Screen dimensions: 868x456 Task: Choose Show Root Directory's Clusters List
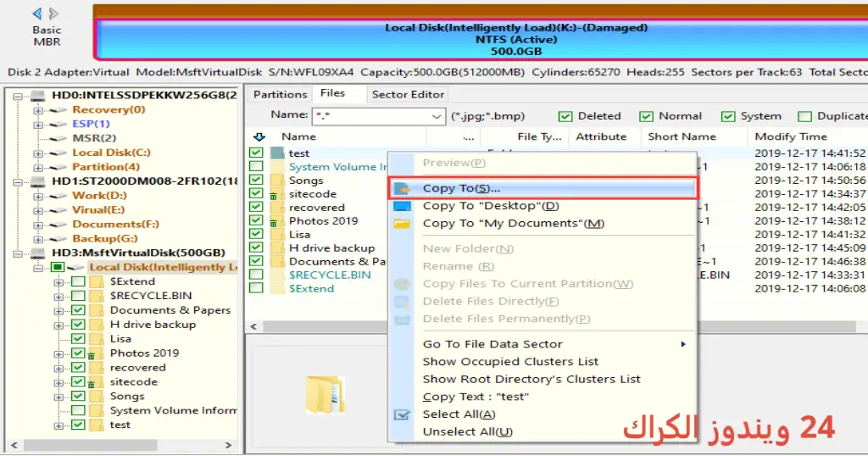(x=542, y=380)
